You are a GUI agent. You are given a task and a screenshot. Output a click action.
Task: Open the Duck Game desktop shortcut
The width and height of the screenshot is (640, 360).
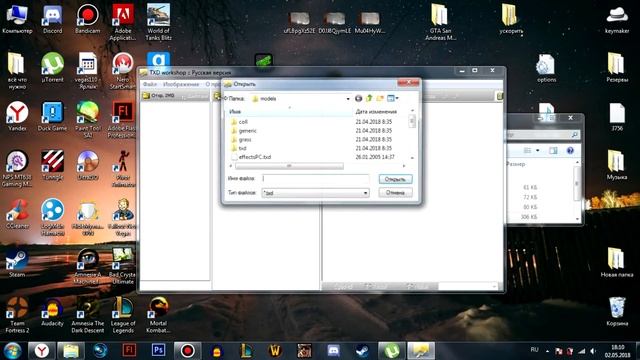pyautogui.click(x=52, y=116)
